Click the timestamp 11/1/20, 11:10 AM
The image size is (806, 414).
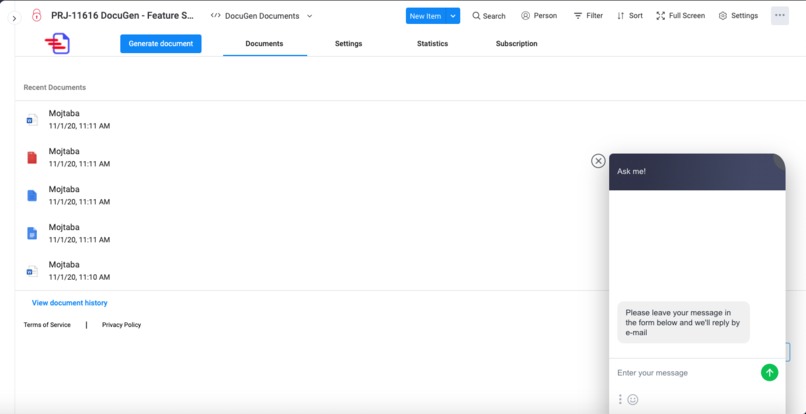[x=79, y=277]
